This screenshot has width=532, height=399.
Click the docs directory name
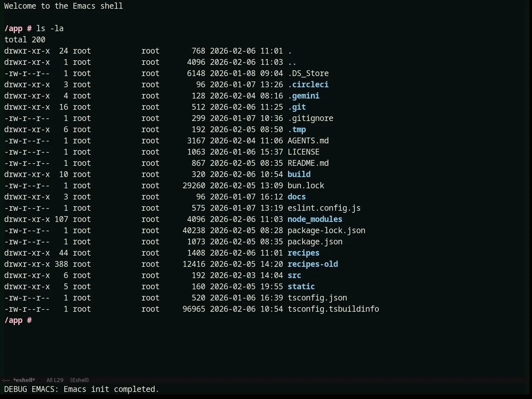[297, 197]
